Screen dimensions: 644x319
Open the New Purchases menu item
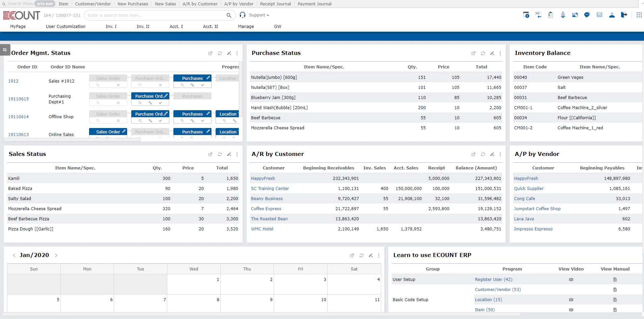[133, 4]
